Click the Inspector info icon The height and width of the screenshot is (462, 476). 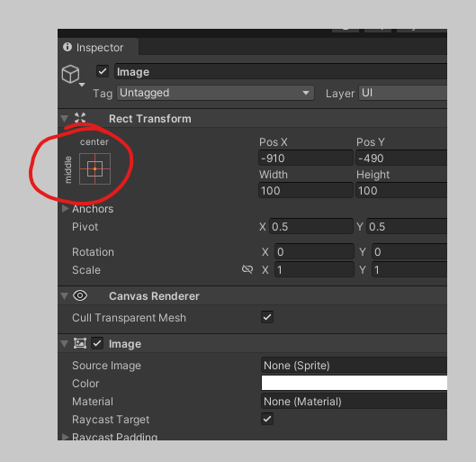67,47
